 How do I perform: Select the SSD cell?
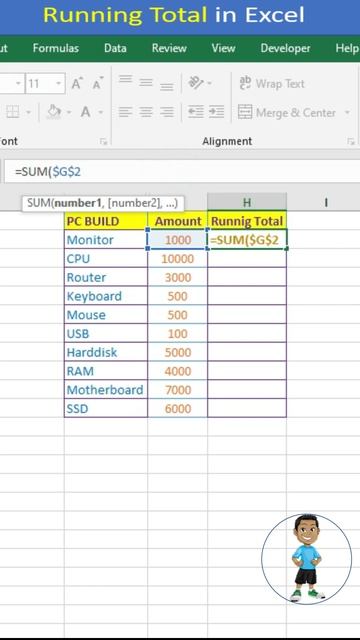pyautogui.click(x=106, y=408)
